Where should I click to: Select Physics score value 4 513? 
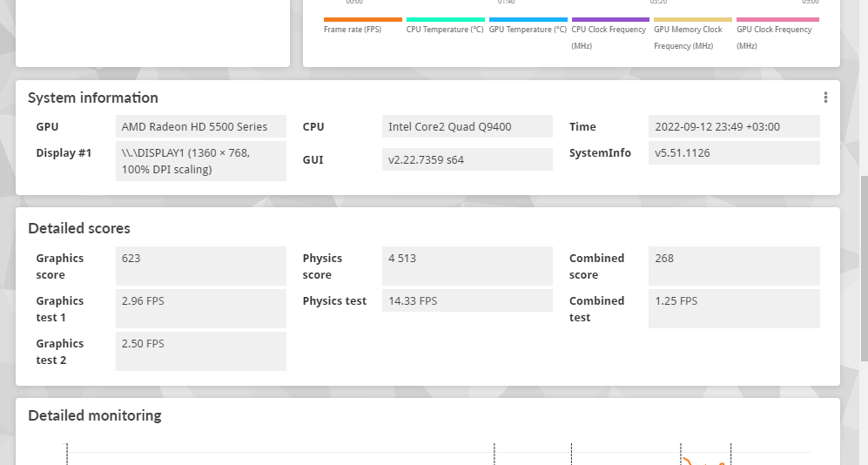click(468, 266)
